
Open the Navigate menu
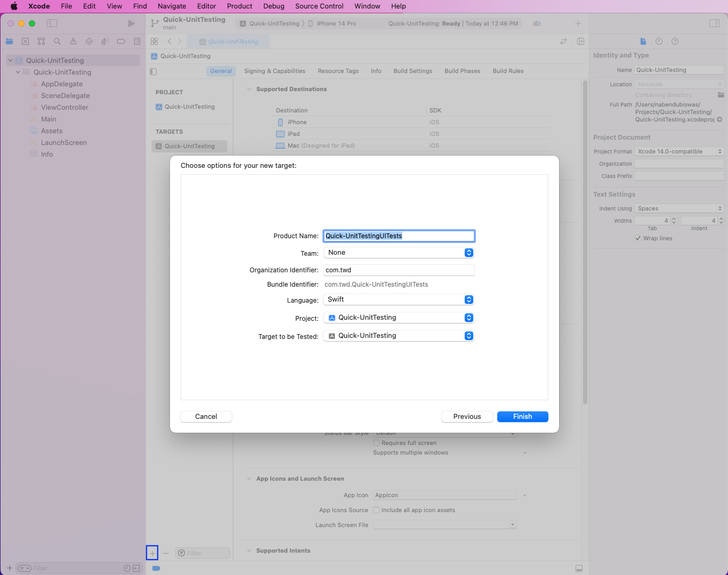(172, 6)
